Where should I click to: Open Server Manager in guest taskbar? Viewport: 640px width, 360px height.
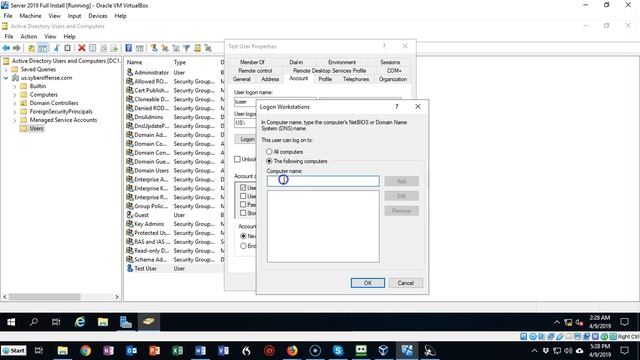click(126, 322)
